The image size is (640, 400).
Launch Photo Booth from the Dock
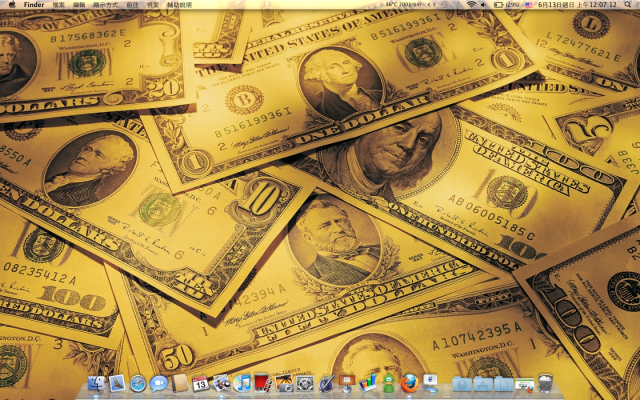click(x=263, y=383)
